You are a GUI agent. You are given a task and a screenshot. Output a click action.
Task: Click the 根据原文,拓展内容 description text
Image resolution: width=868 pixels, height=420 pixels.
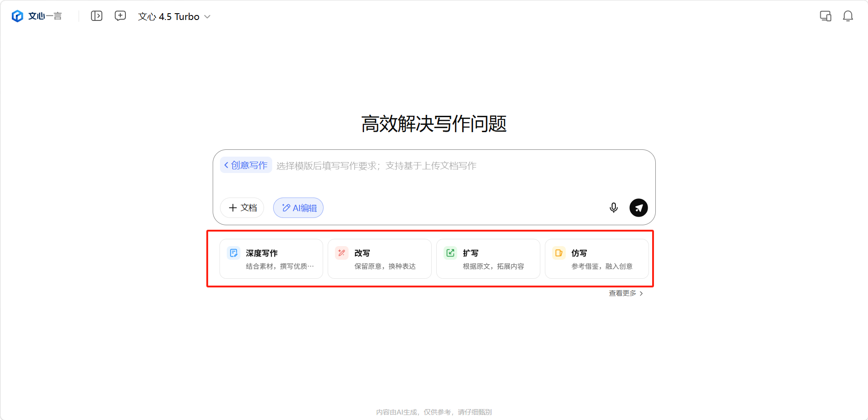pos(494,267)
